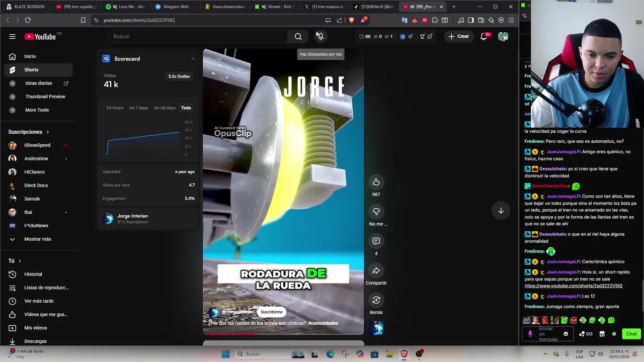The width and height of the screenshot is (644, 362).
Task: Expand the Suscripciones section arrow
Action: 48,132
